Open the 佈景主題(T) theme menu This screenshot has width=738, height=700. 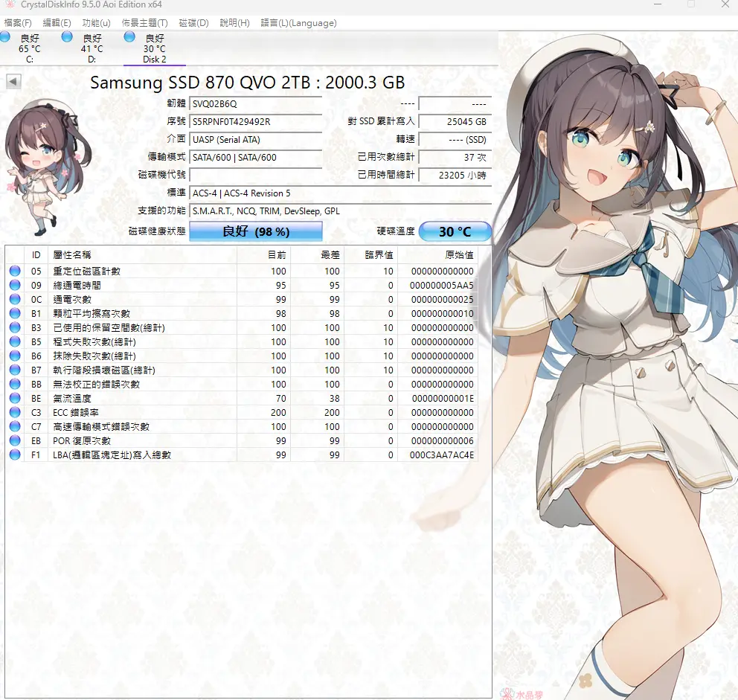tap(144, 23)
